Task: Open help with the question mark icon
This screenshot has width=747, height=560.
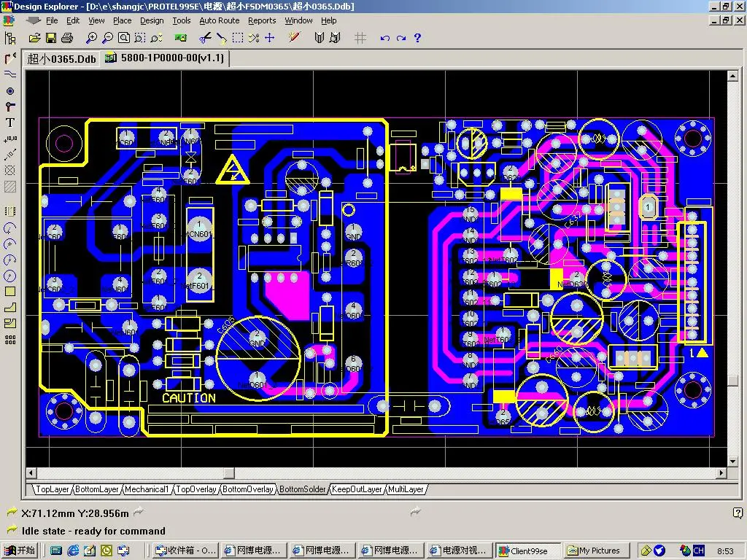Action: coord(417,38)
